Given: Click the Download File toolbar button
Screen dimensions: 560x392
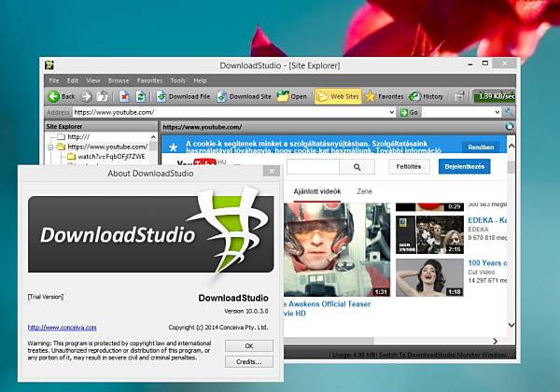Looking at the screenshot, I should pyautogui.click(x=183, y=96).
